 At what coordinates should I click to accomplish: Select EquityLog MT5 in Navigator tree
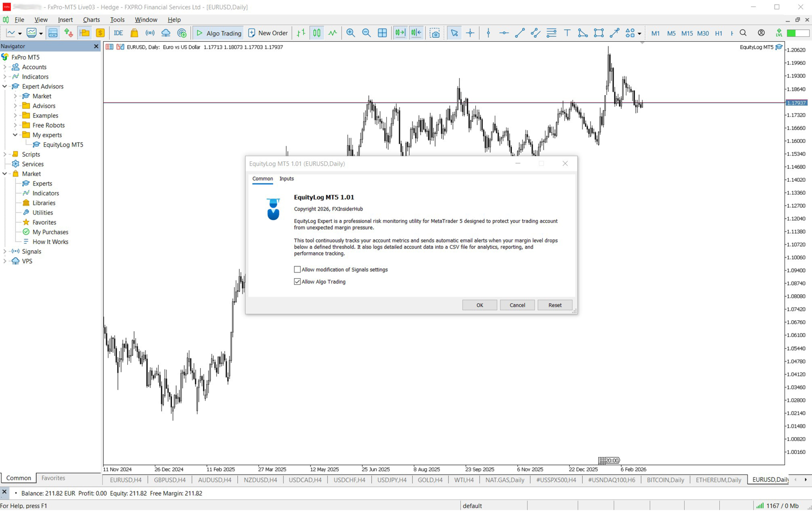tap(63, 145)
